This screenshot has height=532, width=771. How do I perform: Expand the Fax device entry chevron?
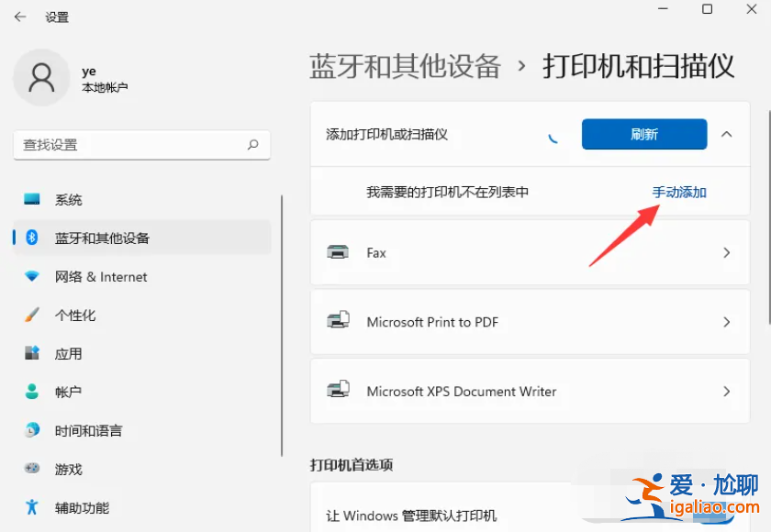tap(726, 251)
